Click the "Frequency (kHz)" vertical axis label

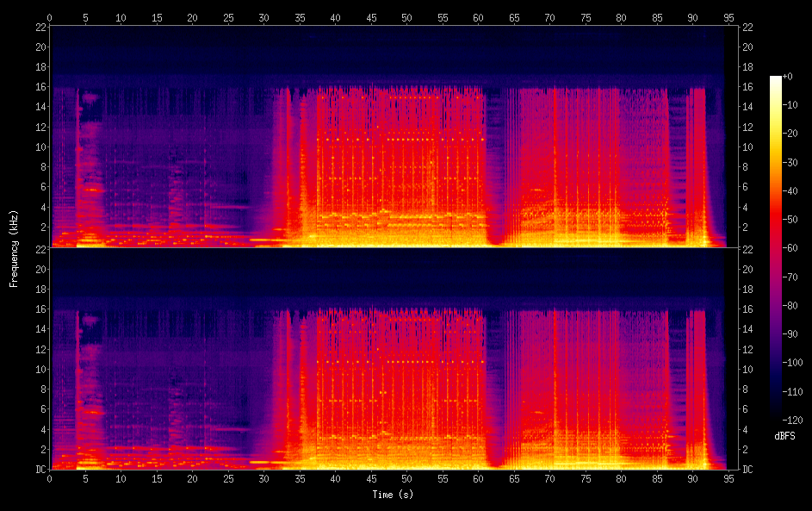(14, 248)
